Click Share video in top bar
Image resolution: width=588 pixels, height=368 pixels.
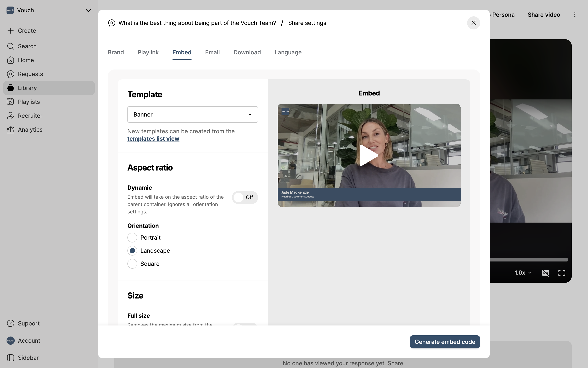tap(544, 15)
